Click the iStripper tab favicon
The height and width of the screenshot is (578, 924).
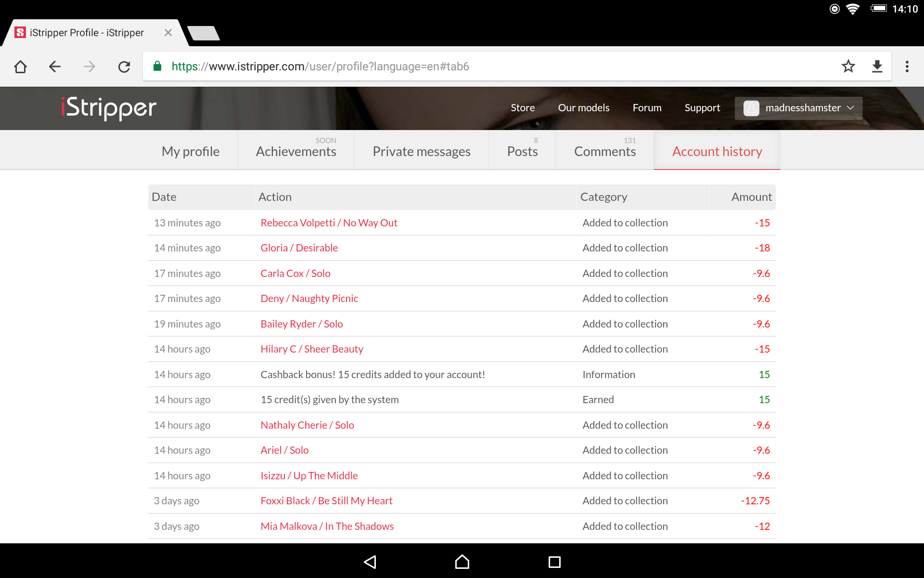coord(20,32)
